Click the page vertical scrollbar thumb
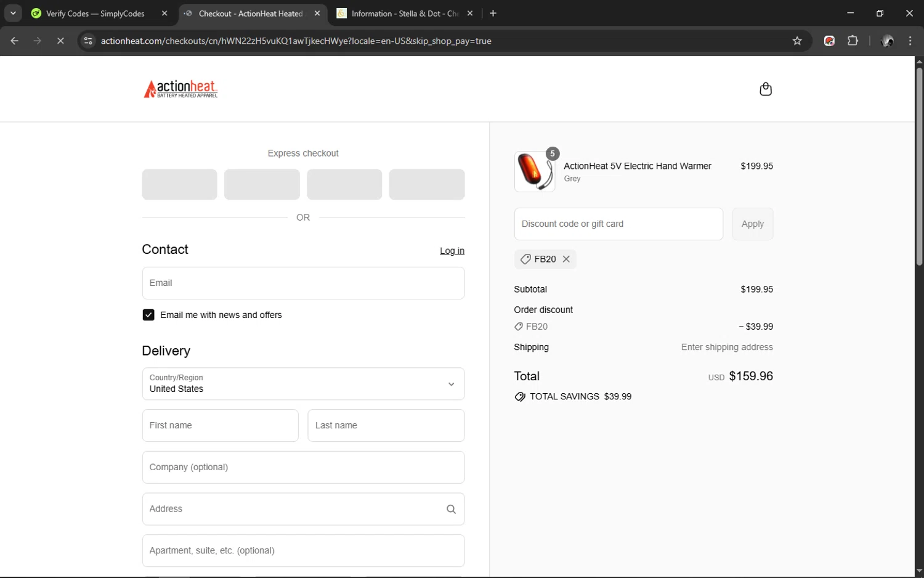924x578 pixels. click(x=919, y=166)
